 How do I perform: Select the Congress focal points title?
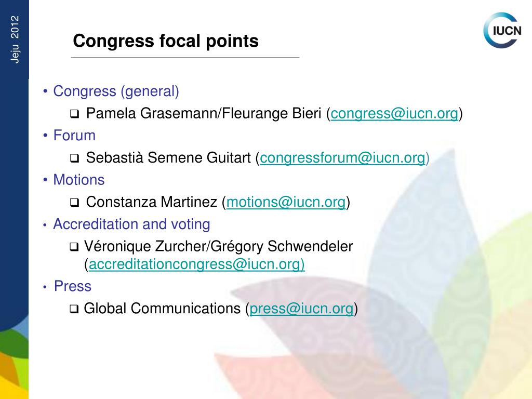tap(166, 42)
